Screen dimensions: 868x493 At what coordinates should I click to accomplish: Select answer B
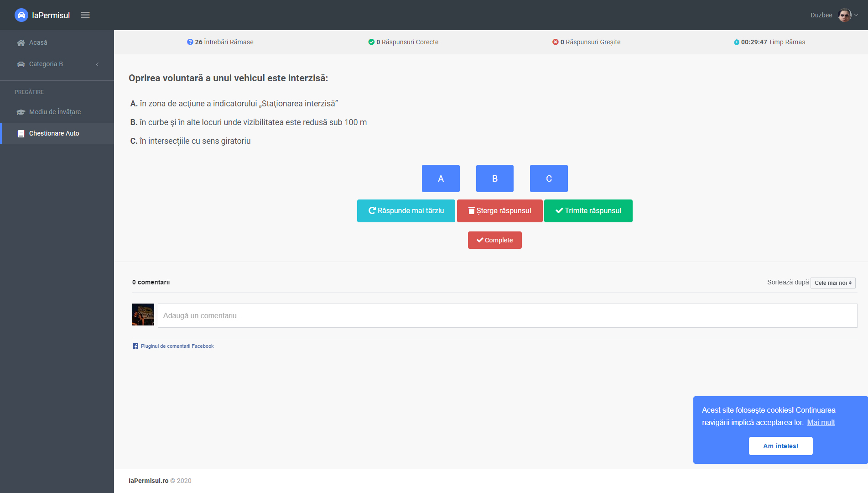[x=494, y=178]
